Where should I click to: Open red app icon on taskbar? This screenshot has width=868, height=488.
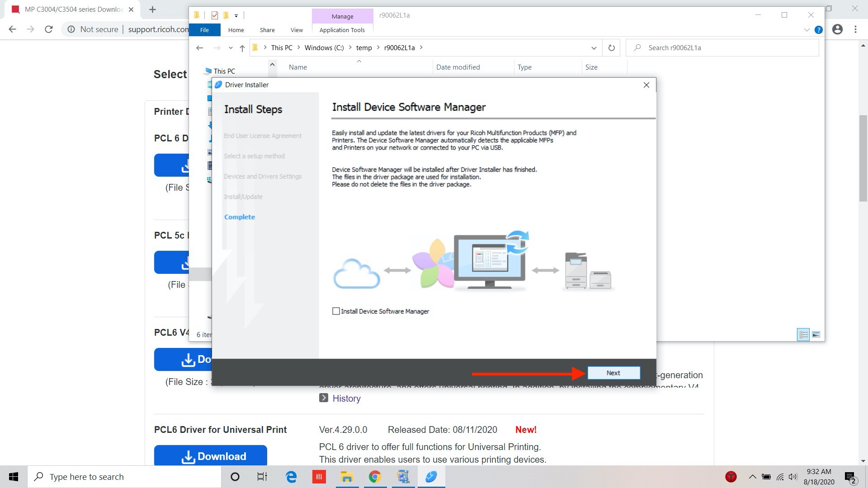pos(319,477)
